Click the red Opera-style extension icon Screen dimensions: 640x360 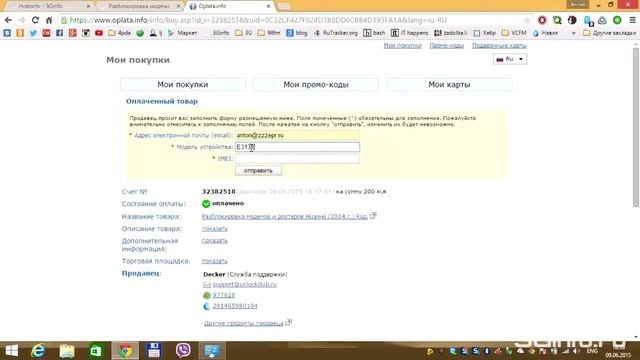point(542,20)
